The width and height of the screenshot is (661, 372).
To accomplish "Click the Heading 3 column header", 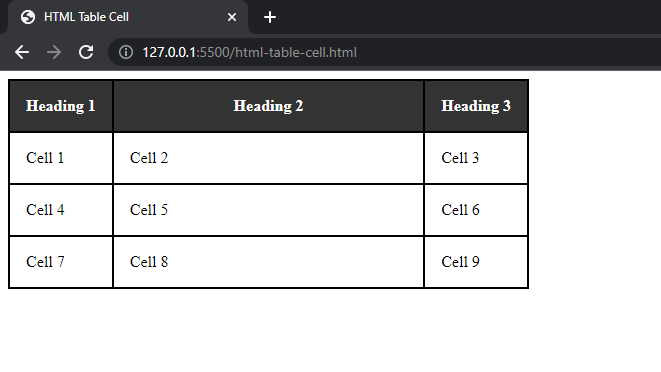I will (x=476, y=106).
